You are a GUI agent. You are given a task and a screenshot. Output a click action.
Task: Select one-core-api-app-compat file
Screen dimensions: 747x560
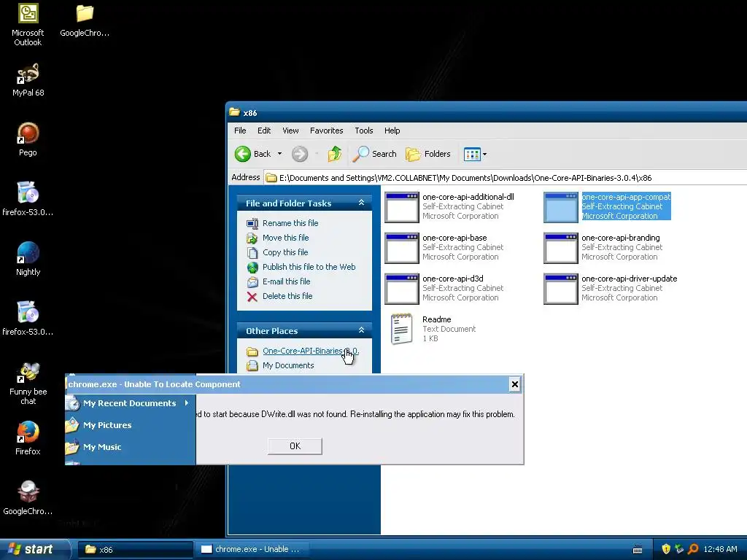[x=608, y=206]
